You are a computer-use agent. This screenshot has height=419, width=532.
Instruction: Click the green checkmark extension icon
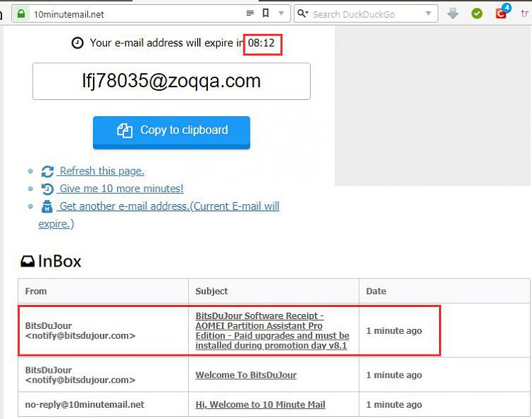pyautogui.click(x=477, y=13)
